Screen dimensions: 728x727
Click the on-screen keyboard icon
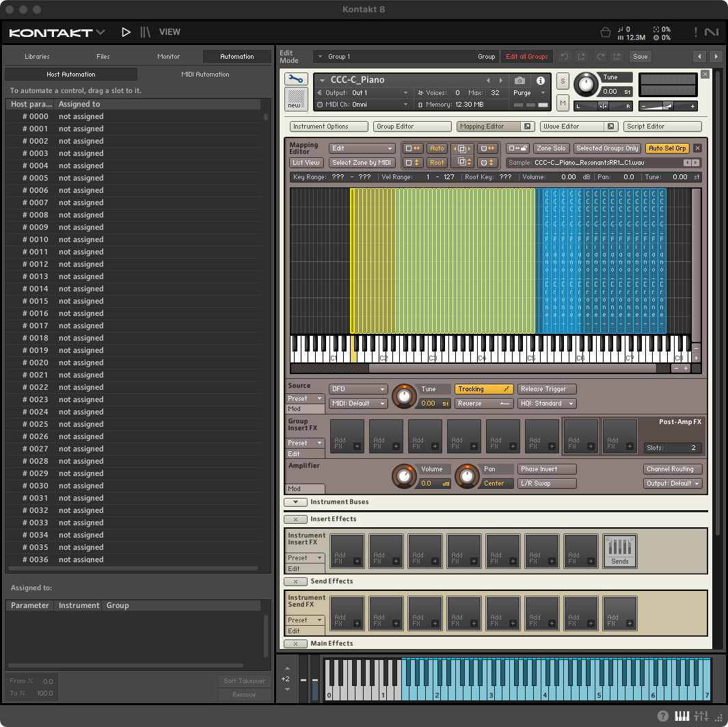pos(682,716)
